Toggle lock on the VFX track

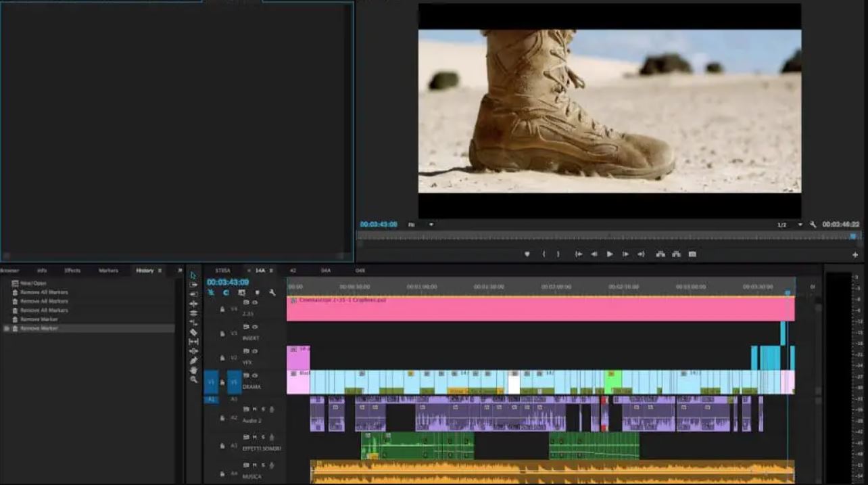[222, 358]
